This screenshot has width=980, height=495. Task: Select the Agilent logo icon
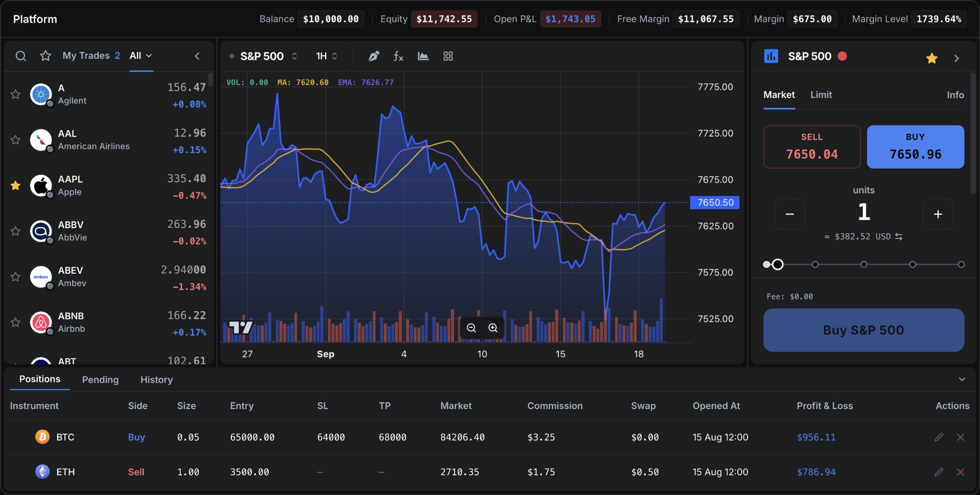pos(41,95)
